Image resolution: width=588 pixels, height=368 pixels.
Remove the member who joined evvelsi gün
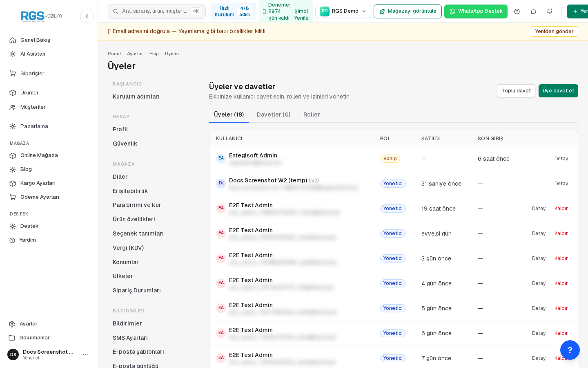tap(561, 233)
